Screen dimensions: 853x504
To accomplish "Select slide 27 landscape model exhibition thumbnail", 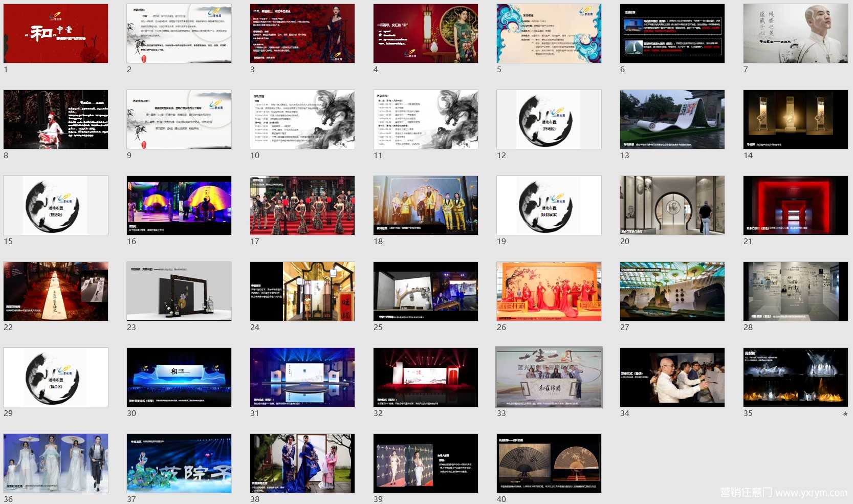I will click(x=672, y=292).
